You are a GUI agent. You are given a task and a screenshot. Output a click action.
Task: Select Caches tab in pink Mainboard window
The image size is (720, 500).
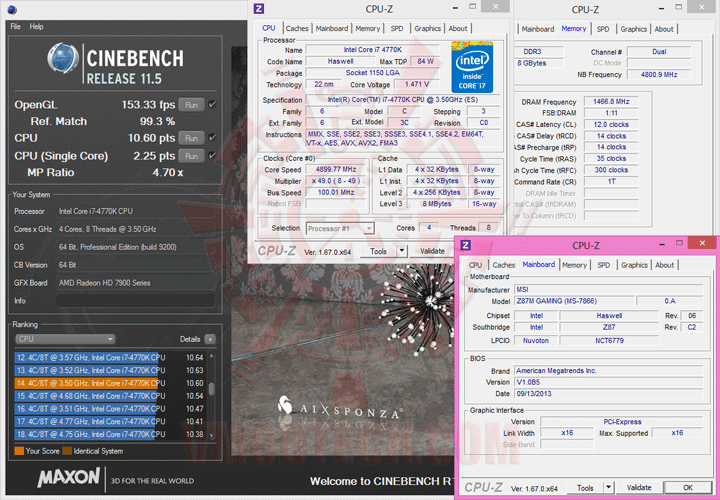pos(503,265)
